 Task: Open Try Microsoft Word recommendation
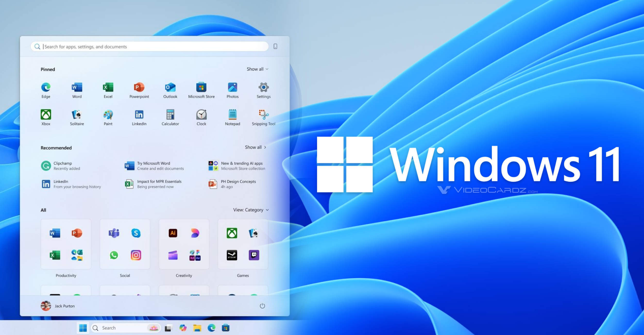tap(154, 166)
